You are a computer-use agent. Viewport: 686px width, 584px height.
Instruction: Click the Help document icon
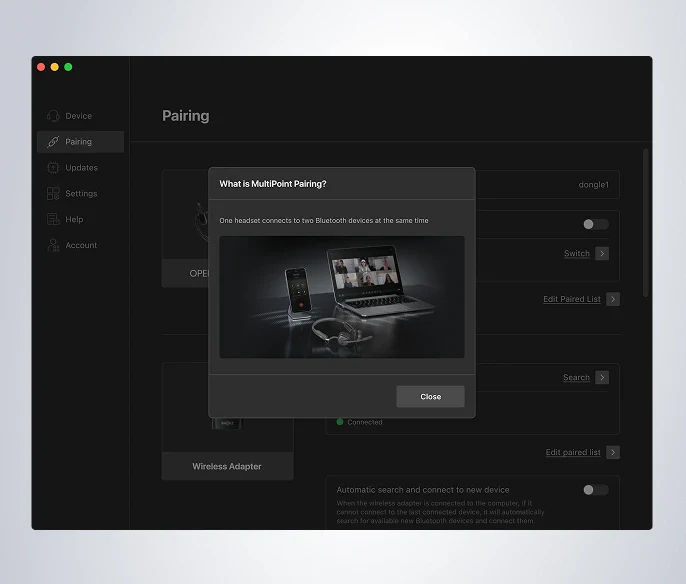(x=53, y=219)
